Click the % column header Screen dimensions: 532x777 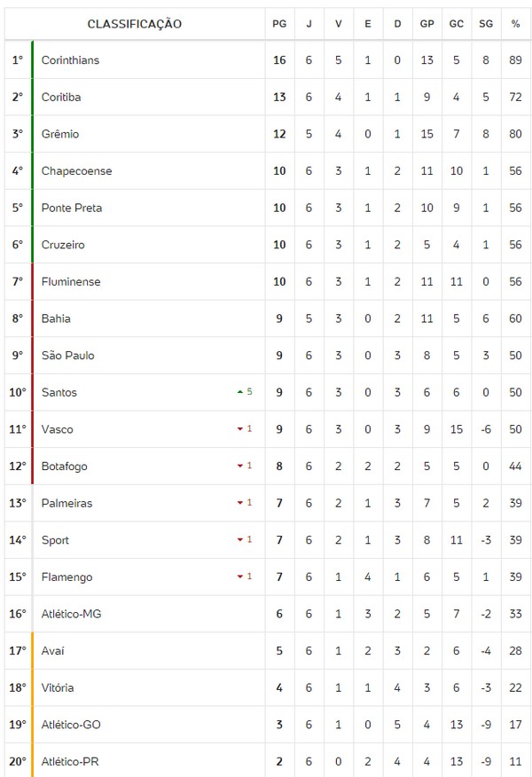515,24
